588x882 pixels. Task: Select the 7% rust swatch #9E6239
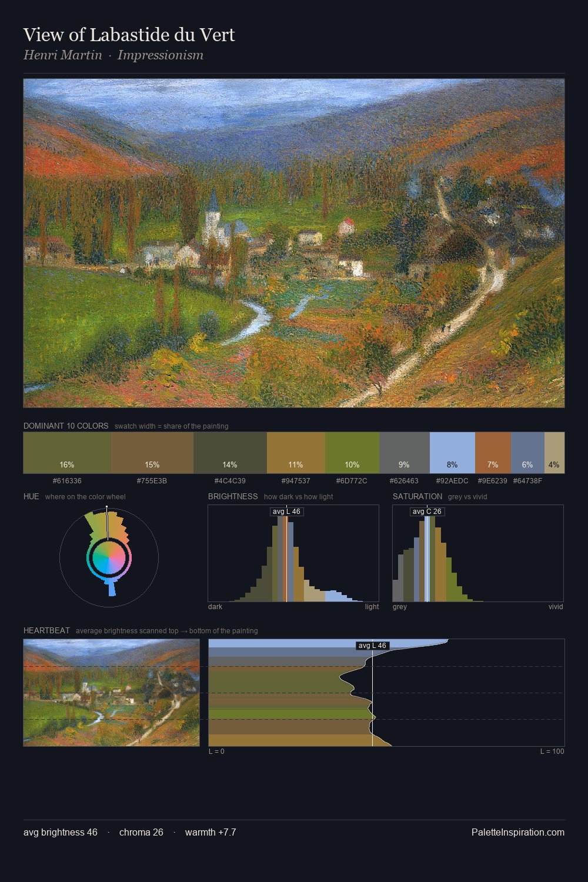(x=493, y=453)
